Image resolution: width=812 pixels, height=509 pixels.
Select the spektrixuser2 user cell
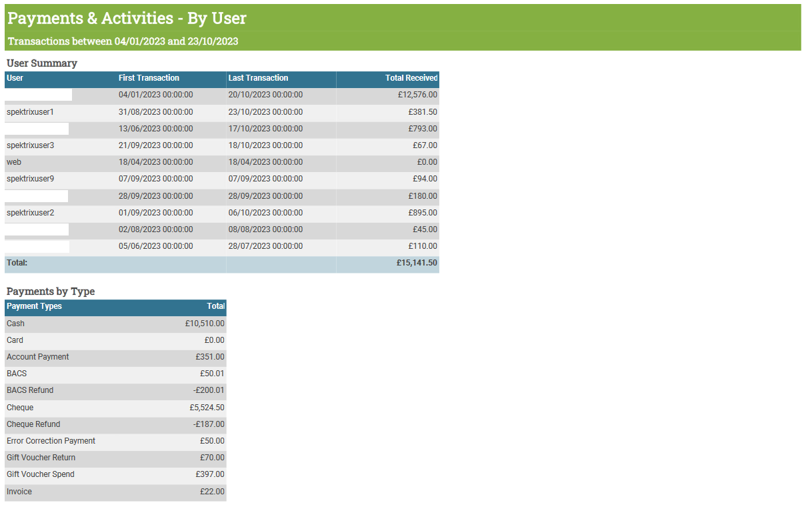pyautogui.click(x=30, y=213)
